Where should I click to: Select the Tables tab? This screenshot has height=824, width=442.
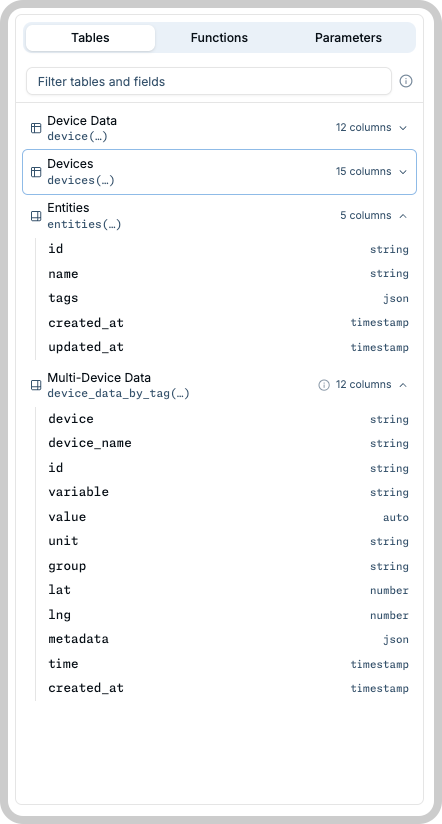90,38
